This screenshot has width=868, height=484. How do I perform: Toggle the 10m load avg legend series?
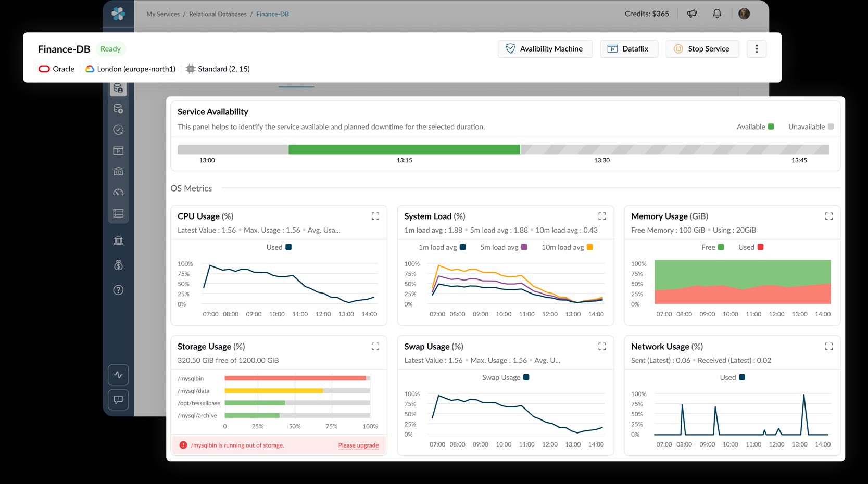(567, 247)
